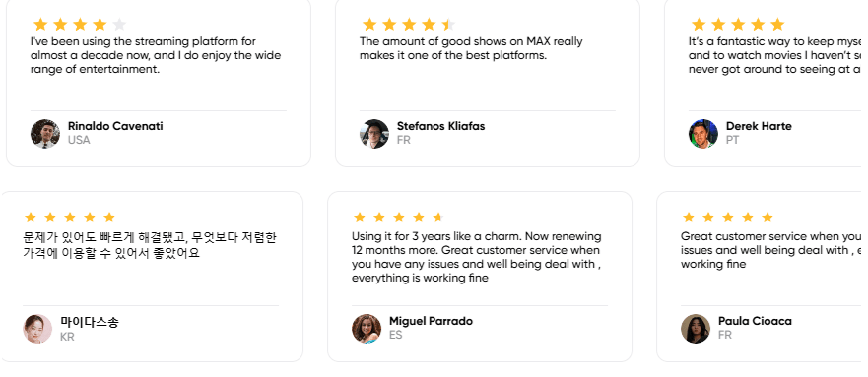Click the third star in Rinaldo Cavenati's rating

click(x=80, y=25)
